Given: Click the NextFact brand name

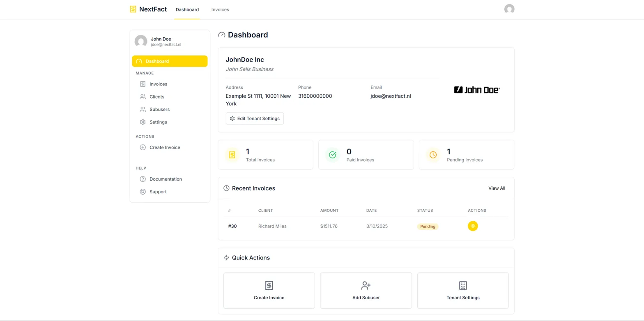Looking at the screenshot, I should click(x=153, y=9).
